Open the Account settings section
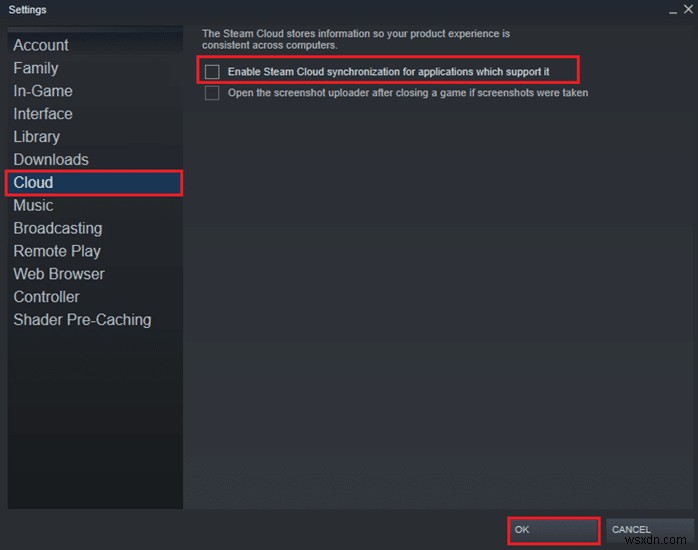Viewport: 698px width, 550px height. [41, 45]
